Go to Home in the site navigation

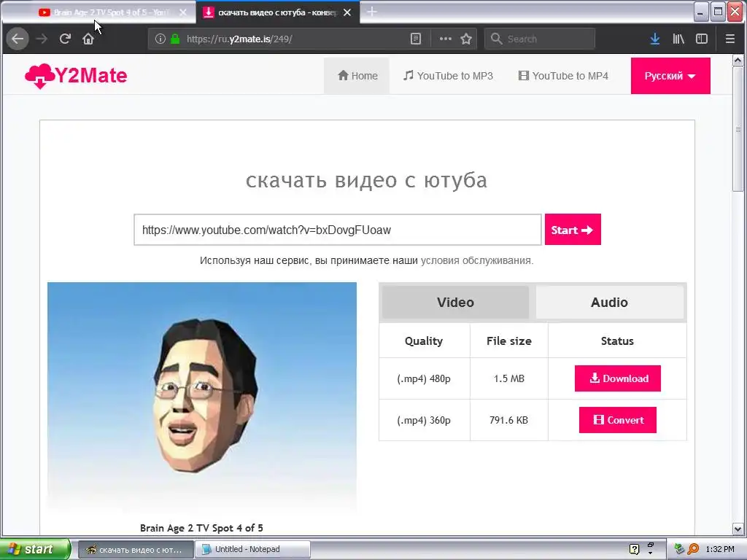357,76
